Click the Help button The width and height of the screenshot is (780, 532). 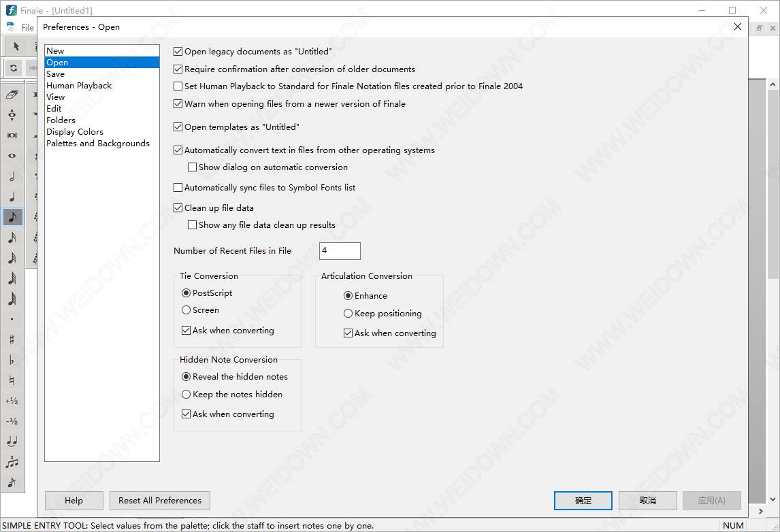(74, 501)
